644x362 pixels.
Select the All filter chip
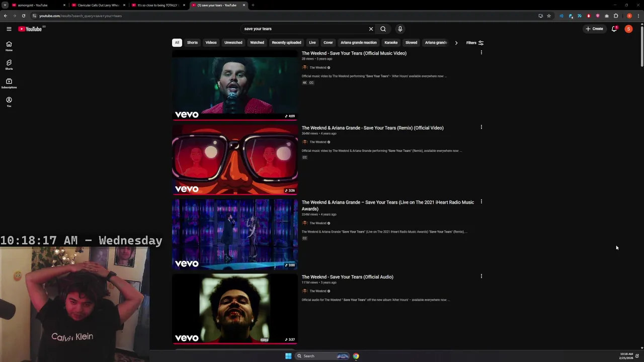pos(177,43)
